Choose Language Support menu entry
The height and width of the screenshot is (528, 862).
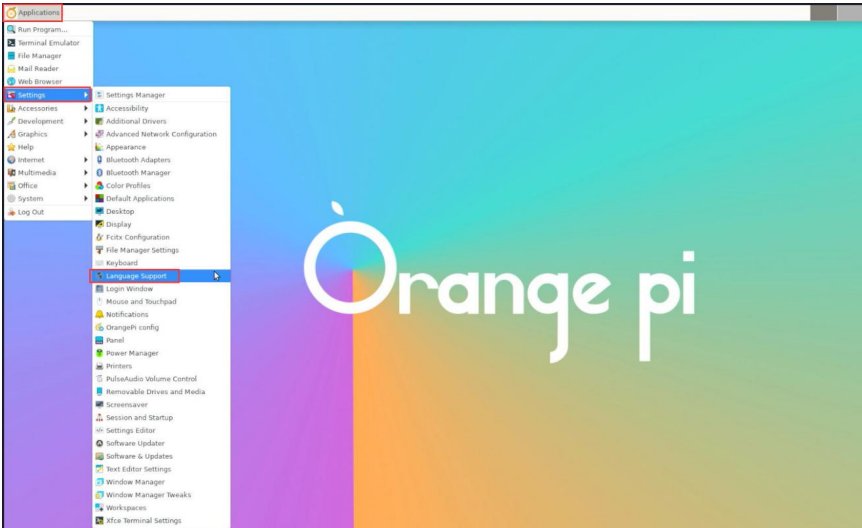click(x=161, y=276)
